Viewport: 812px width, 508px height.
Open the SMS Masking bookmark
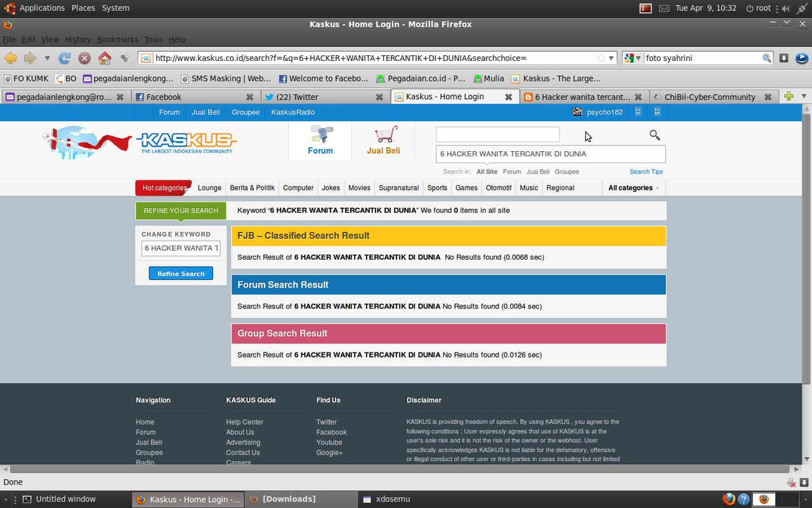(226, 79)
